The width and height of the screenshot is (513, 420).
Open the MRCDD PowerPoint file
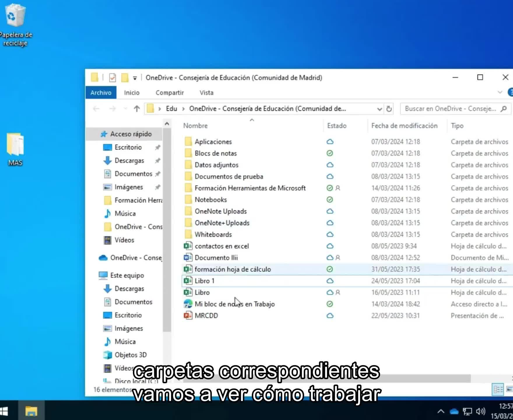(206, 316)
